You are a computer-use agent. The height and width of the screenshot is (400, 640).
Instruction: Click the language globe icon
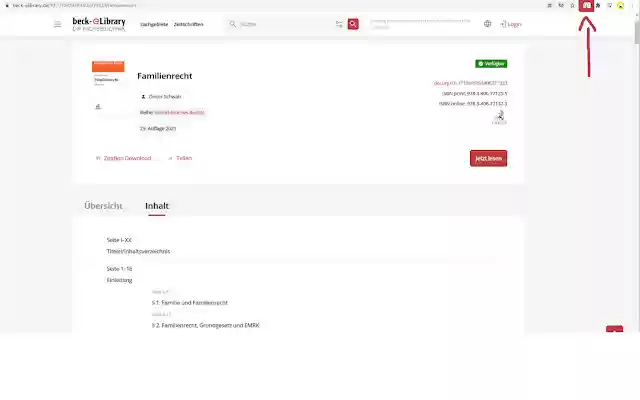coord(487,24)
